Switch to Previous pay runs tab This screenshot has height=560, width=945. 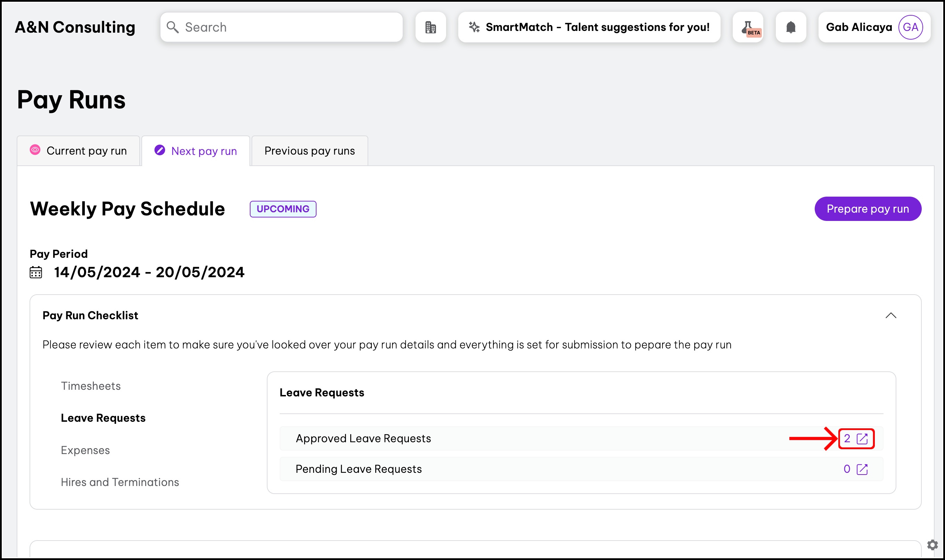coord(310,151)
